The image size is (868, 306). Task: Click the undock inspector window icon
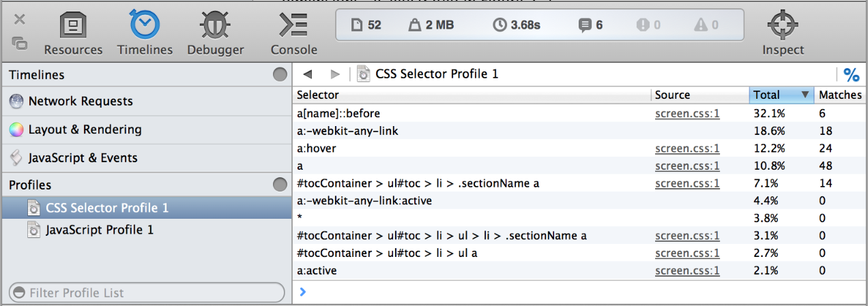pyautogui.click(x=20, y=43)
